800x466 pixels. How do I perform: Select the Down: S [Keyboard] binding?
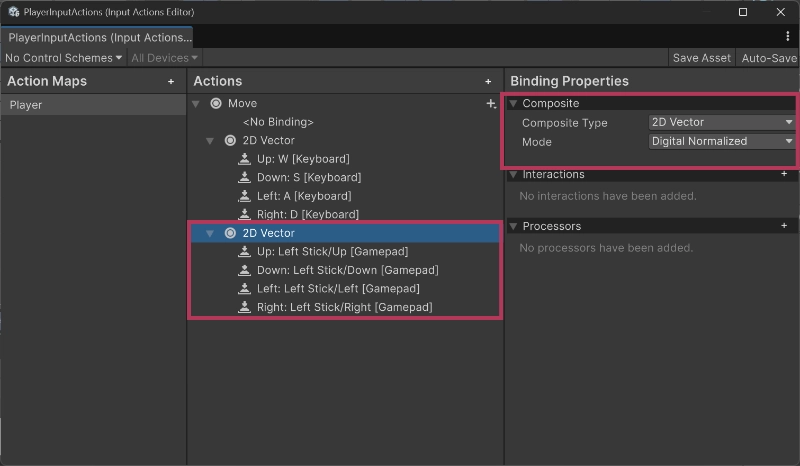pyautogui.click(x=307, y=178)
